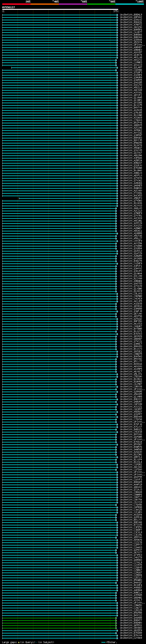Click the red 20% identity legend segment
The image size is (146, 644).
point(16,4)
